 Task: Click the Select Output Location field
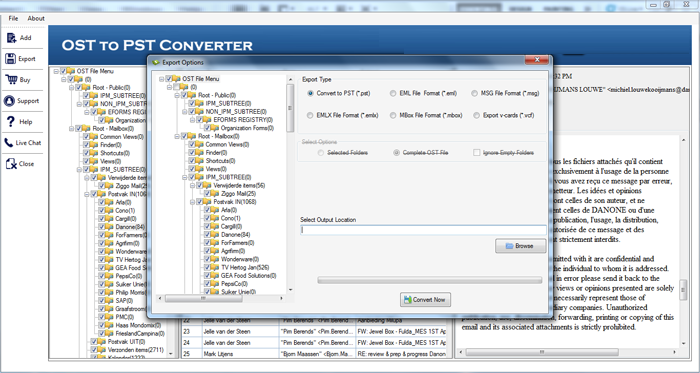pyautogui.click(x=423, y=230)
